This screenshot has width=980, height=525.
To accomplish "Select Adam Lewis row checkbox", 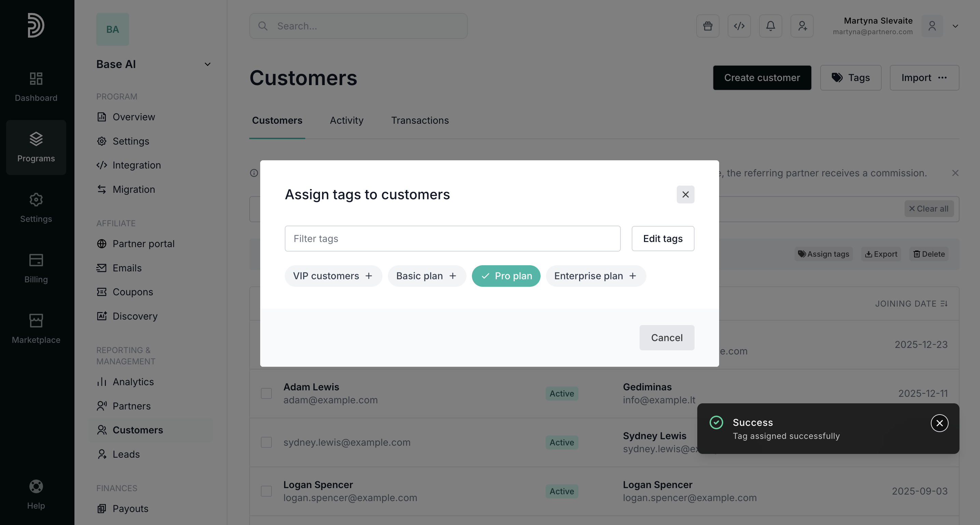I will 266,393.
